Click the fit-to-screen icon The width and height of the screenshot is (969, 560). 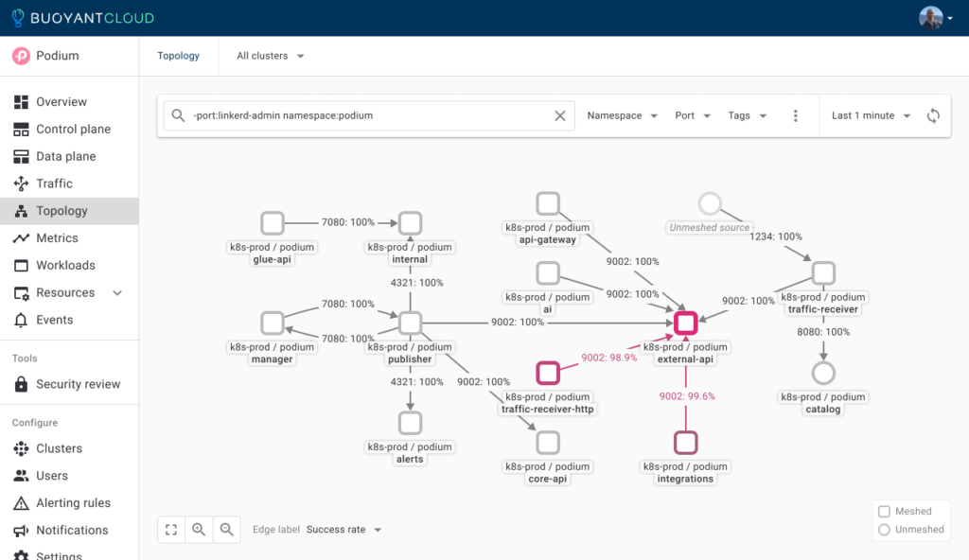pyautogui.click(x=171, y=530)
